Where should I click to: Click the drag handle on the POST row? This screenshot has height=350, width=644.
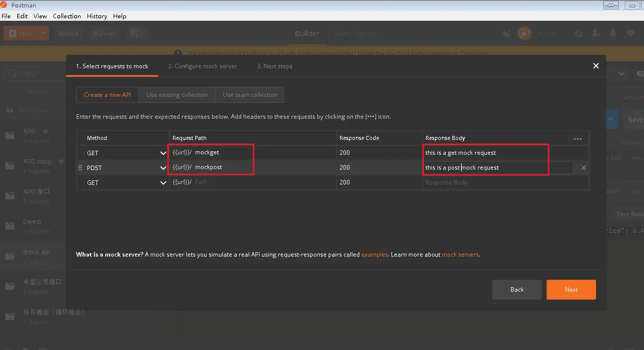coord(80,168)
